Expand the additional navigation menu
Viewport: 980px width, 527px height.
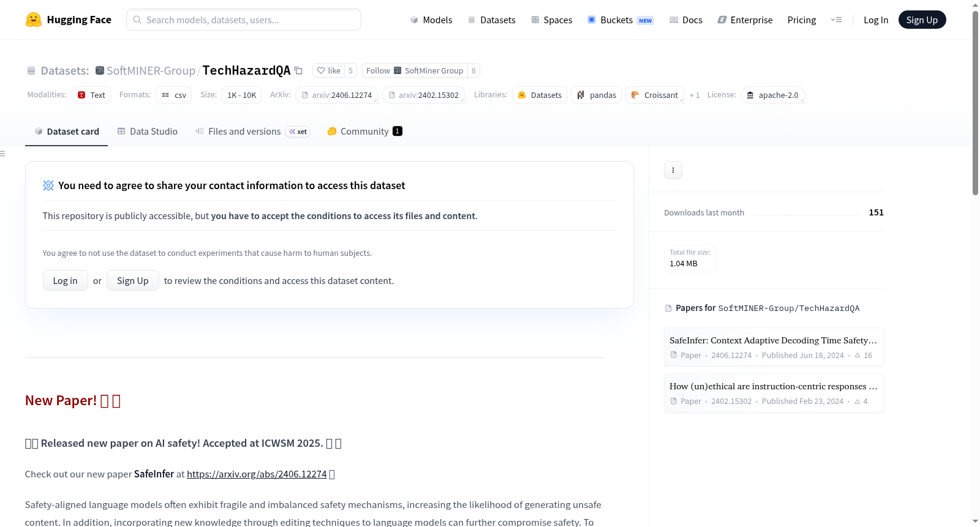click(x=836, y=20)
